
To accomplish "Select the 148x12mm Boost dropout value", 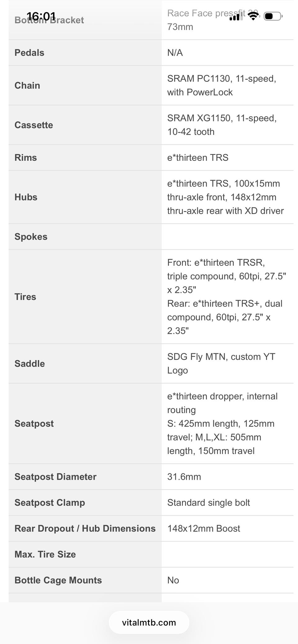I will pos(204,528).
